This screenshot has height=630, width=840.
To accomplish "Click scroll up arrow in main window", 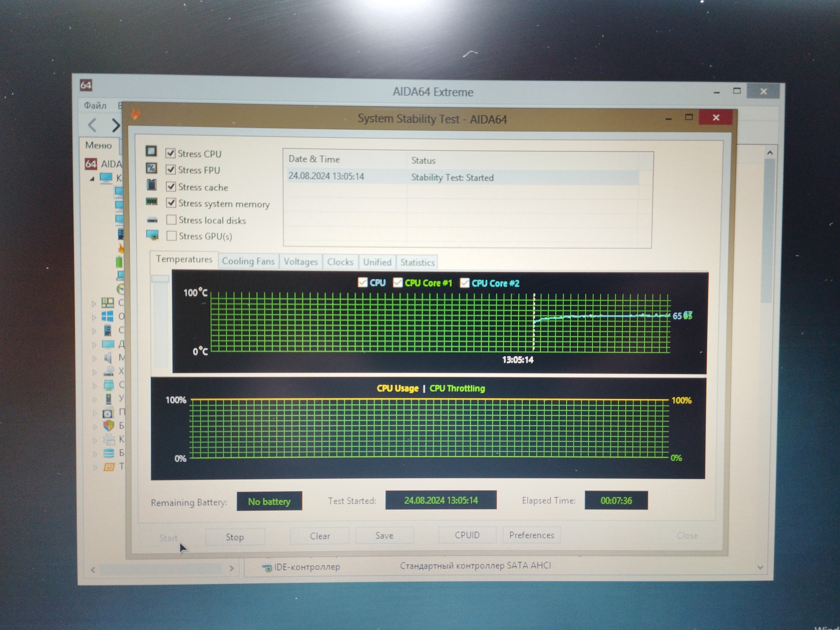I will pyautogui.click(x=770, y=153).
